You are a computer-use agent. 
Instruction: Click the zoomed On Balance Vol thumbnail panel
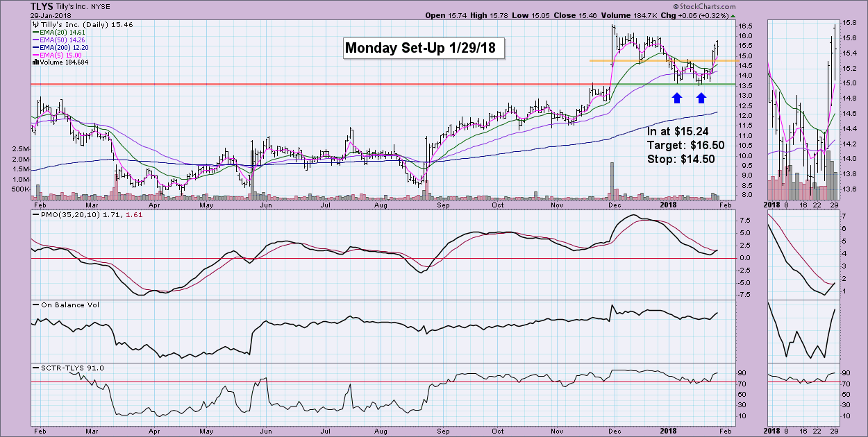tap(803, 330)
